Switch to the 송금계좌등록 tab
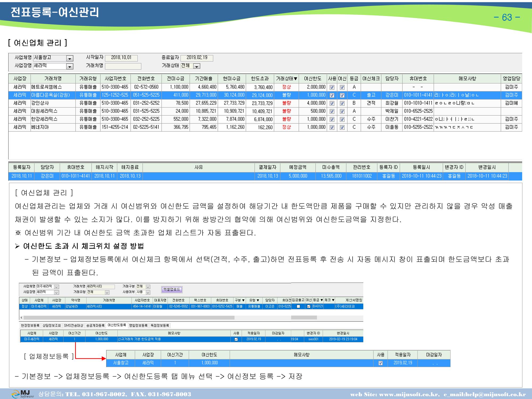Image resolution: width=532 pixels, height=399 pixels. 95,326
